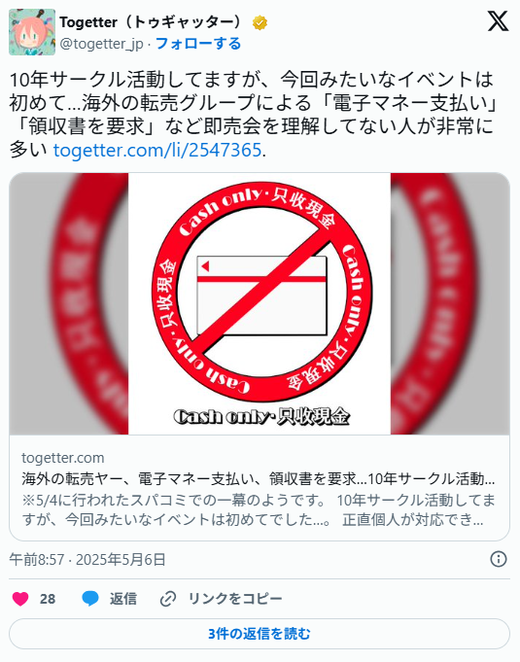Click the gold verified badge

pos(260,23)
